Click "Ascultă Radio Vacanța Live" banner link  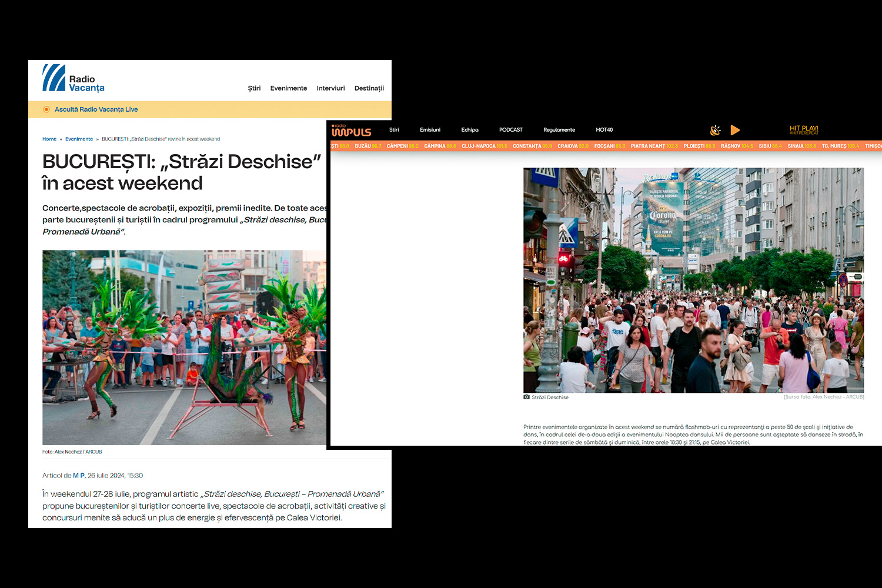click(x=96, y=109)
